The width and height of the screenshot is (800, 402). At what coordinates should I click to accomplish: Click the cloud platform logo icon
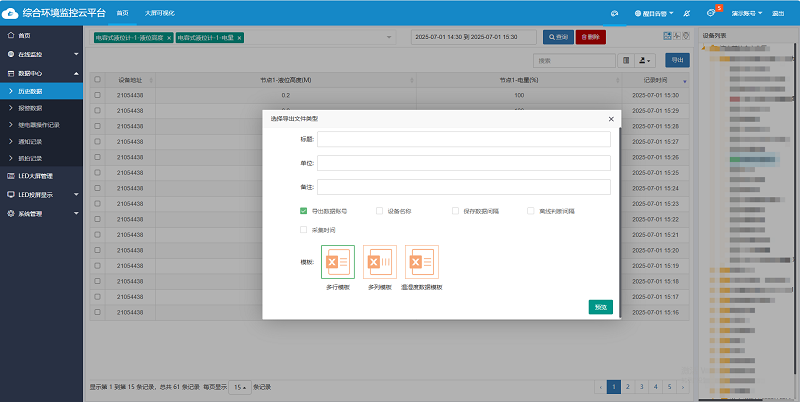(x=10, y=13)
